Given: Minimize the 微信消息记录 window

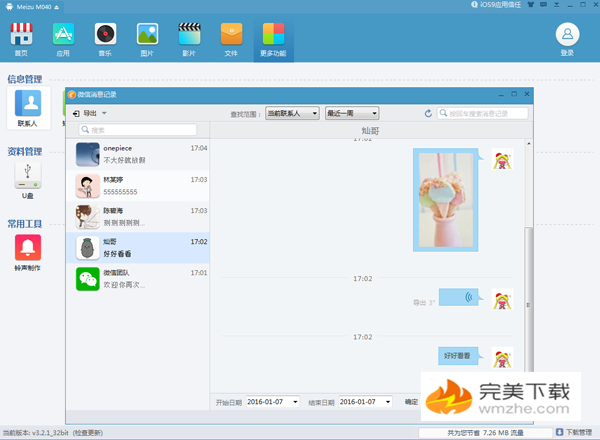Looking at the screenshot, I should click(x=501, y=94).
